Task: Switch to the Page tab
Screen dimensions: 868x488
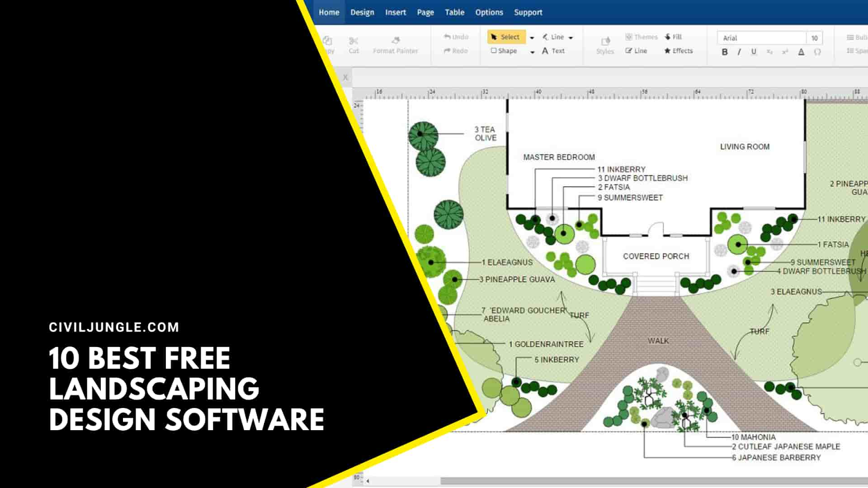Action: [x=425, y=12]
